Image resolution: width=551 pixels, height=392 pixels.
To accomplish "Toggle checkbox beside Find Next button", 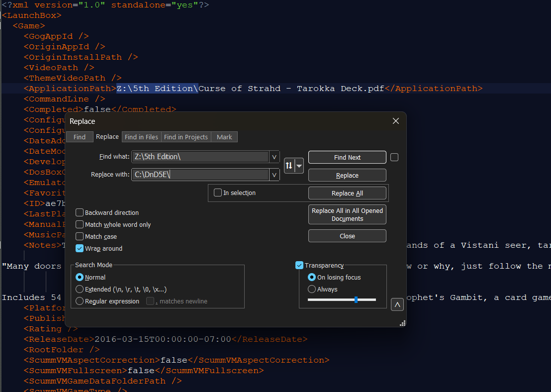I will point(394,157).
